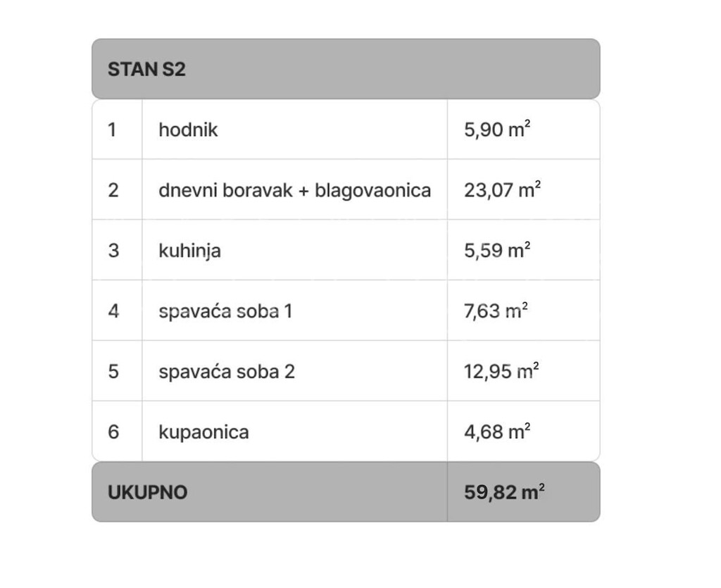Select the kupaonica row label
This screenshot has height=588, width=721.
tap(203, 432)
